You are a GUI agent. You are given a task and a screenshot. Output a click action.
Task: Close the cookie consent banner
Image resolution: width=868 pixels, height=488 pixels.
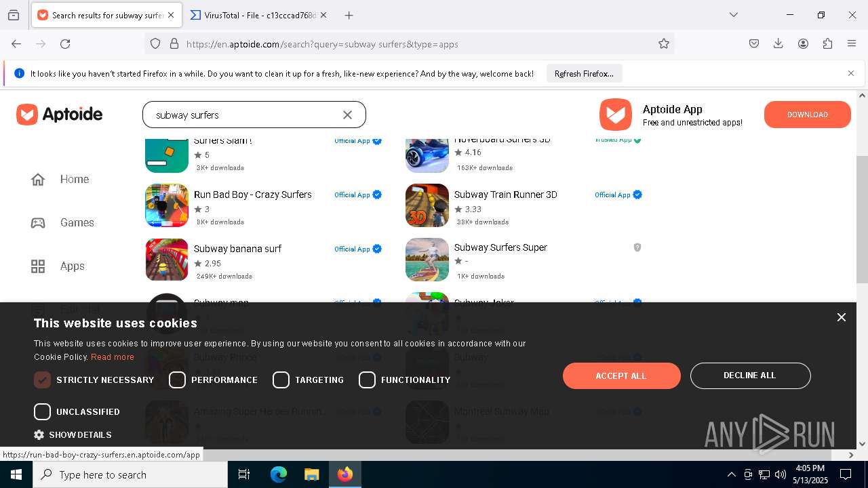(x=841, y=317)
